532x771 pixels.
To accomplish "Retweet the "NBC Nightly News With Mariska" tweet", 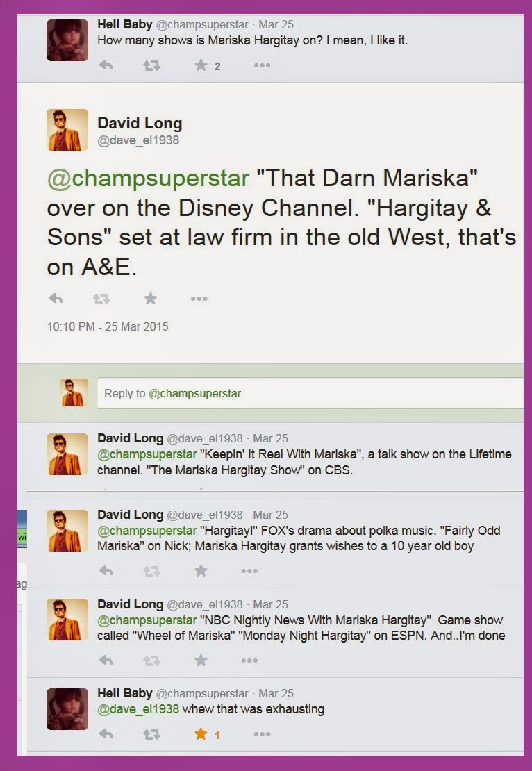I will (x=151, y=661).
